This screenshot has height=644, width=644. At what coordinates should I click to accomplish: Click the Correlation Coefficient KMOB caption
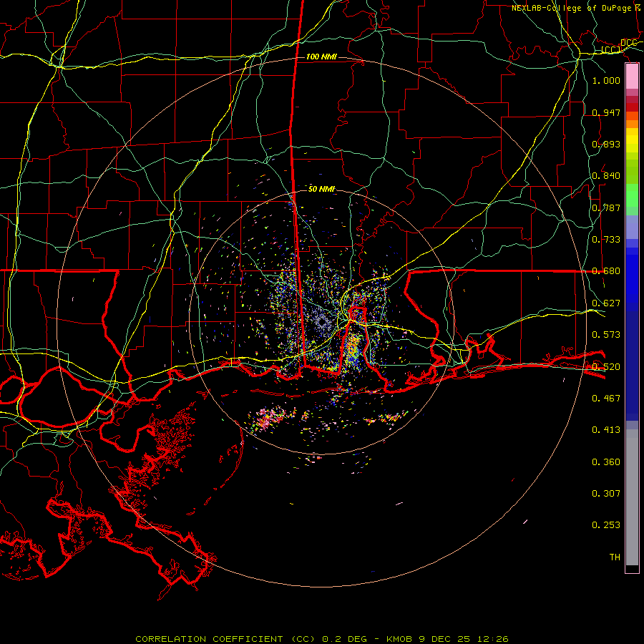pos(322,639)
